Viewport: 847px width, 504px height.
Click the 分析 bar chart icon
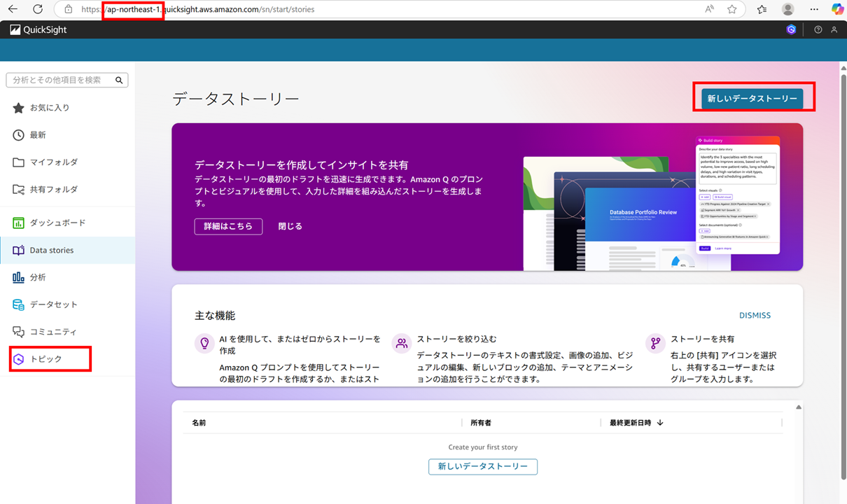pos(18,277)
